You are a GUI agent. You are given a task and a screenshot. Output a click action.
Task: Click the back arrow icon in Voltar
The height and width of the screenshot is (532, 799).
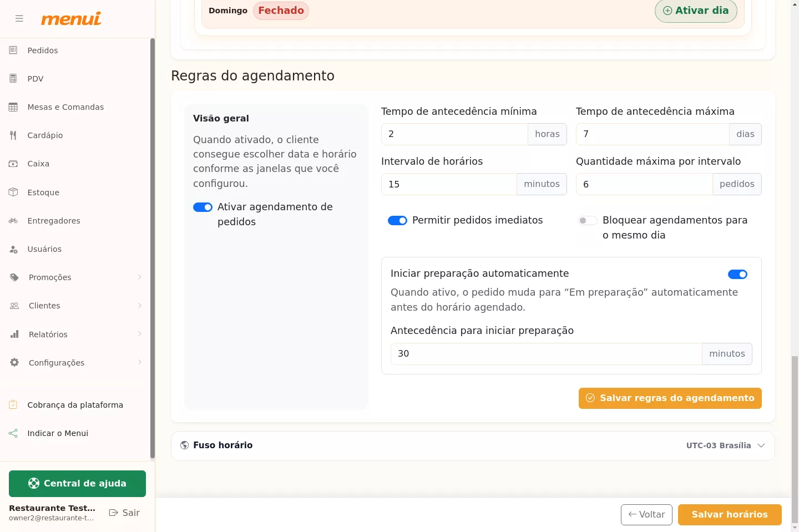(632, 514)
